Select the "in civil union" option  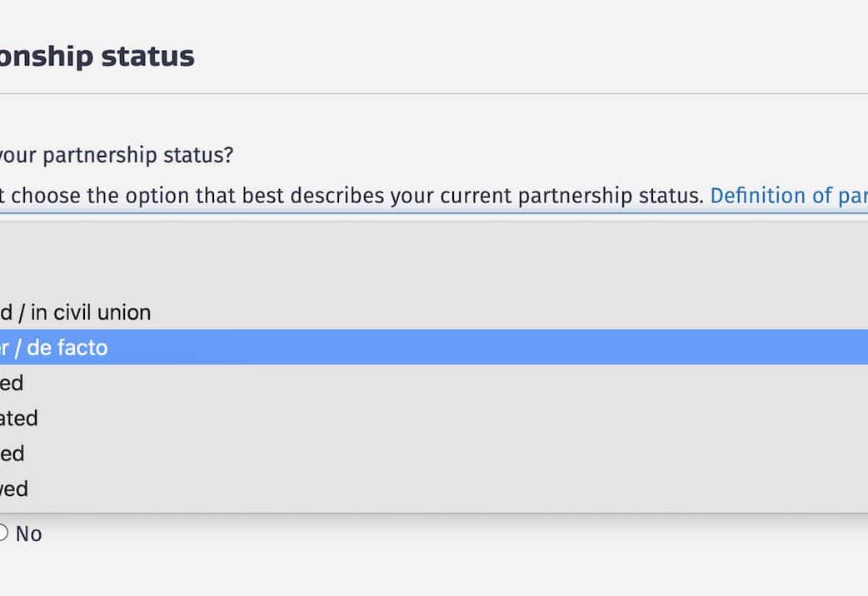76,313
